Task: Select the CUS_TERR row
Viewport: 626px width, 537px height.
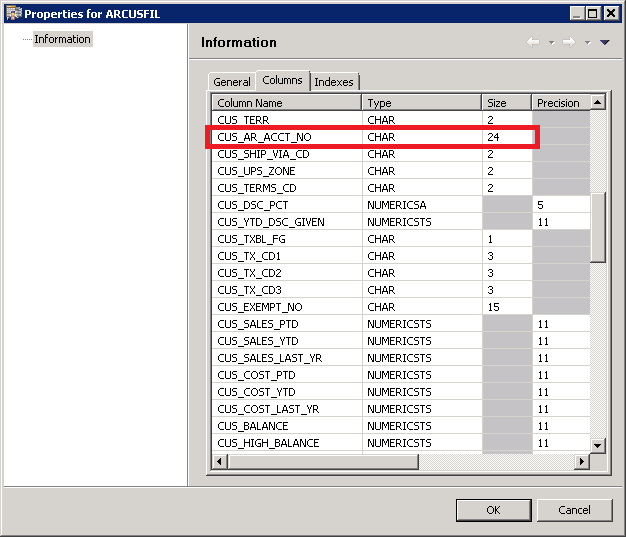Action: point(401,120)
